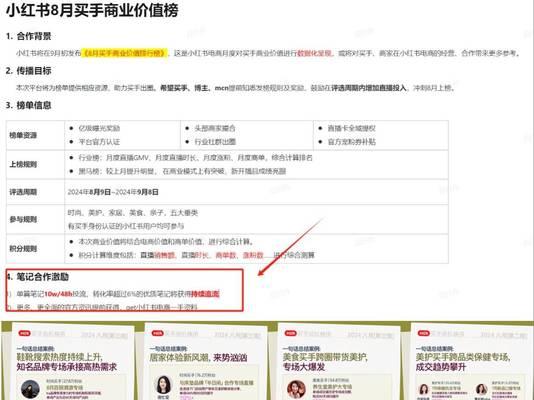Open the card 居家体验新风潮,来势汹汹
Image resolution: width=534 pixels, height=400 pixels.
point(206,362)
